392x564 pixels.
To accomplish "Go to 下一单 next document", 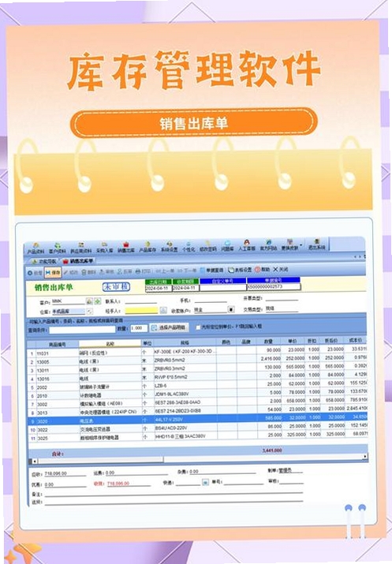I will coord(187,271).
